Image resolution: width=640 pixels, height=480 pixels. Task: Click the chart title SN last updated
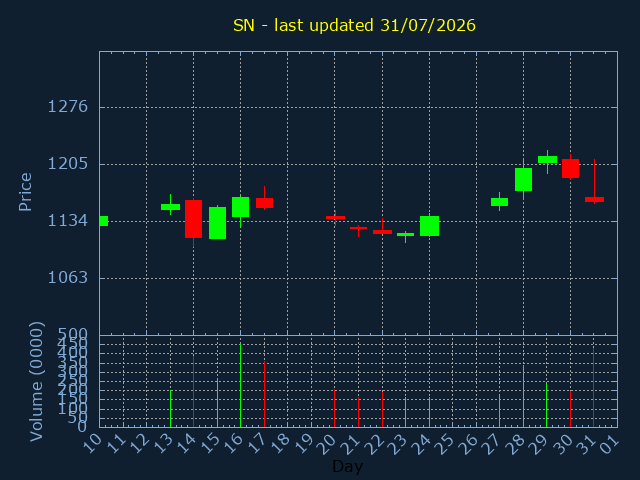coord(354,25)
